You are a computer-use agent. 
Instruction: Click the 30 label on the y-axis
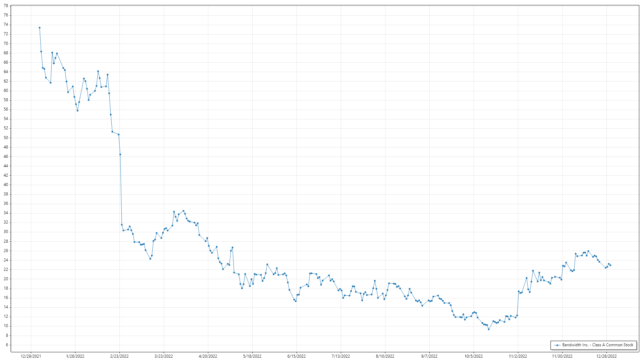[6, 232]
